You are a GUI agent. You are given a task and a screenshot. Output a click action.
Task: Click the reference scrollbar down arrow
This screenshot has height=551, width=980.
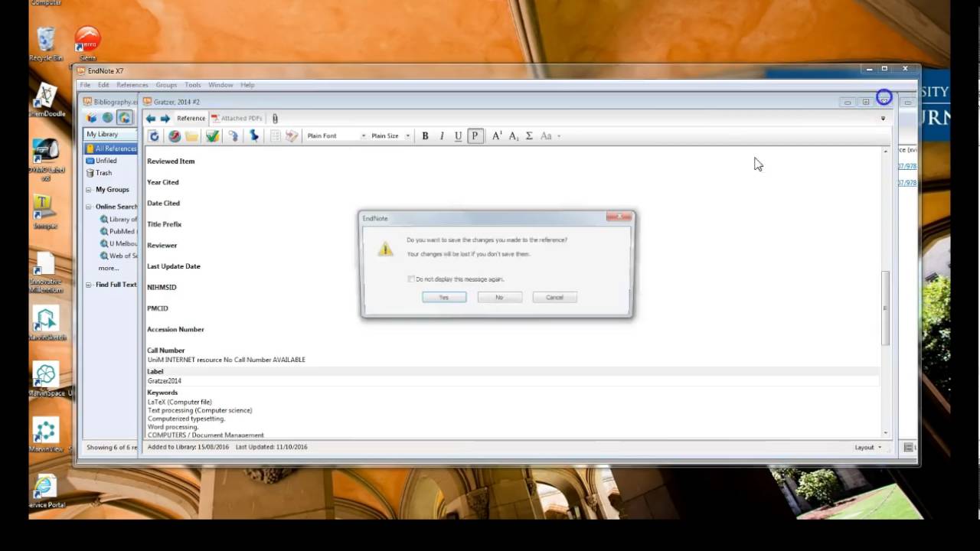[x=886, y=433]
